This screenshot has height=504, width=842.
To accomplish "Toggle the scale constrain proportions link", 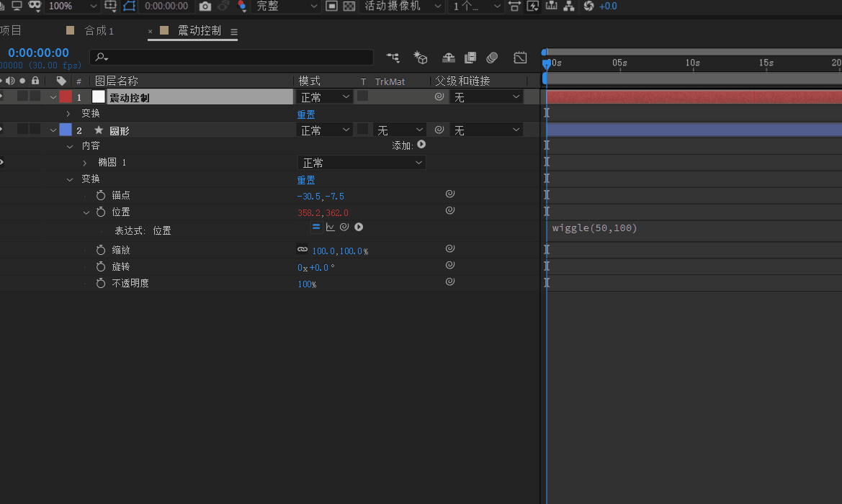I will coord(303,250).
